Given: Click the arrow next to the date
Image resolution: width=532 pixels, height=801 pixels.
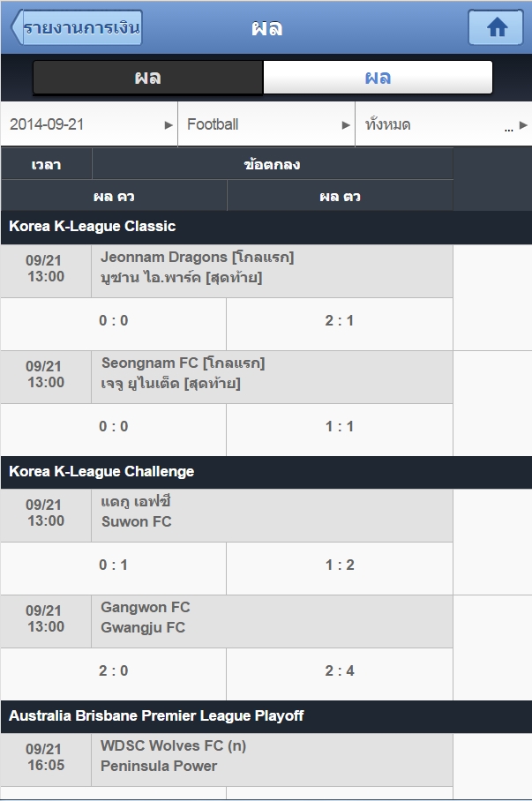Looking at the screenshot, I should [169, 125].
